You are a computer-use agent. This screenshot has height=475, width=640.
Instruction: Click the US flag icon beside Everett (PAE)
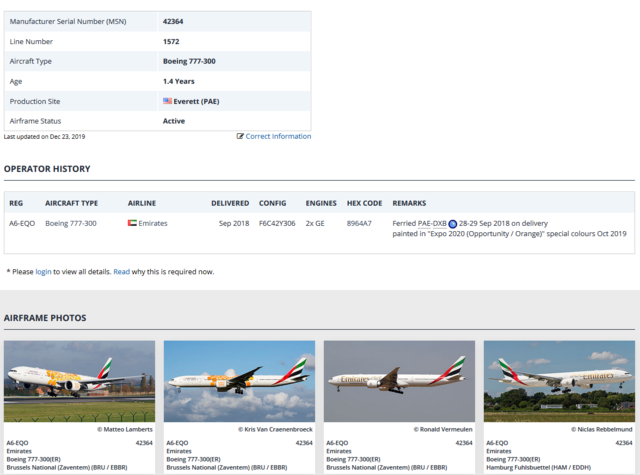click(167, 101)
